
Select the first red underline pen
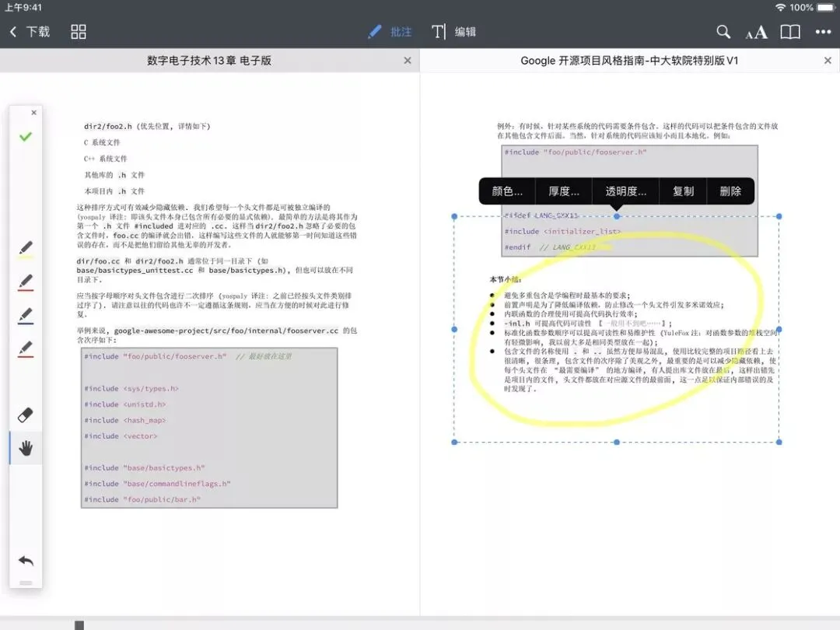[x=25, y=282]
